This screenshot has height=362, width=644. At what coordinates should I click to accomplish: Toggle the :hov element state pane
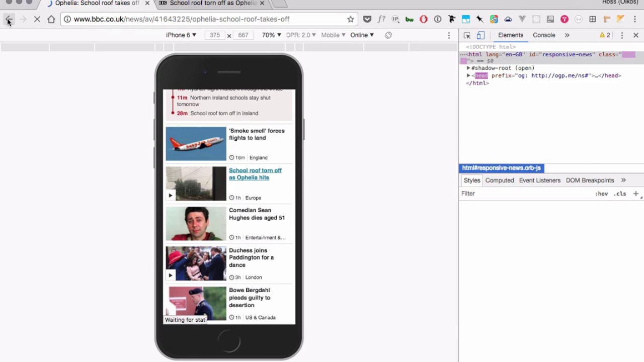tap(602, 194)
